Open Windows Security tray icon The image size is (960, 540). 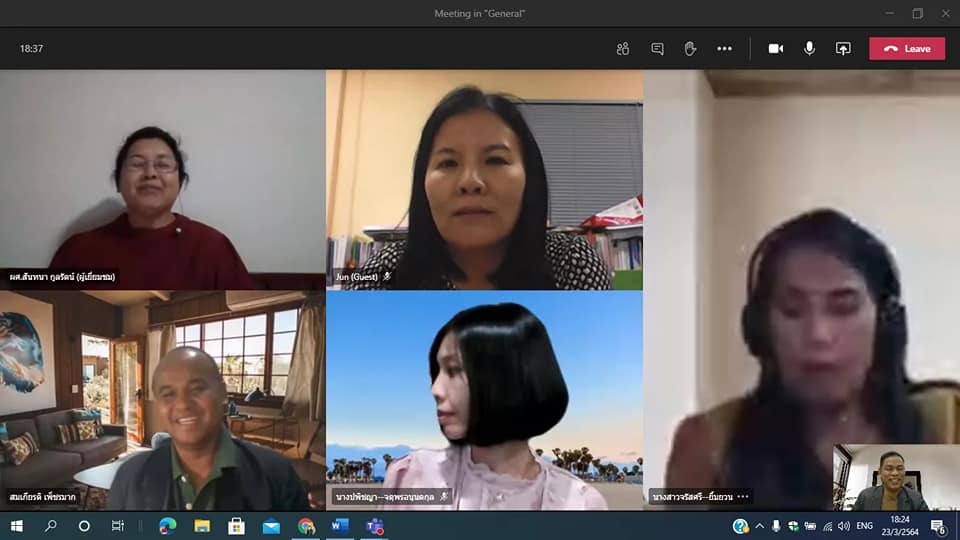(793, 526)
